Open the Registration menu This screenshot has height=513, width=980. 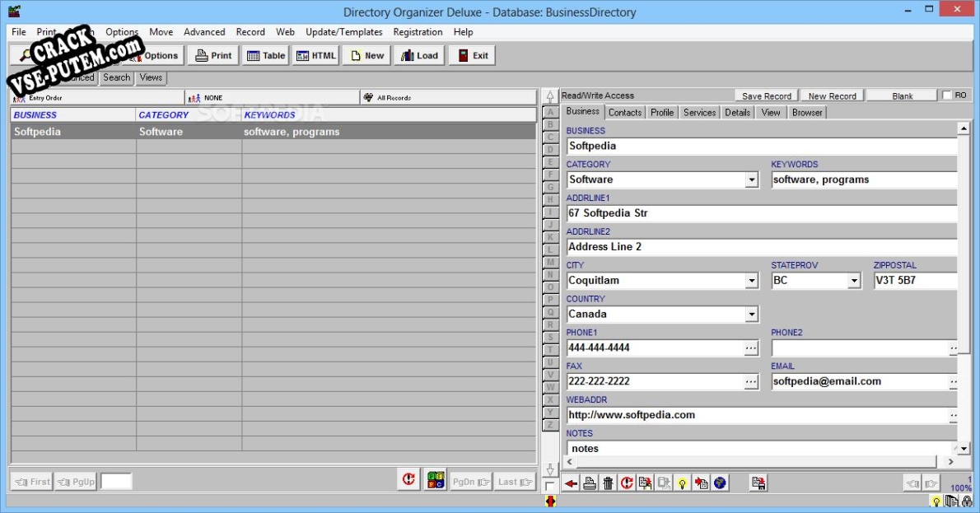click(x=418, y=32)
